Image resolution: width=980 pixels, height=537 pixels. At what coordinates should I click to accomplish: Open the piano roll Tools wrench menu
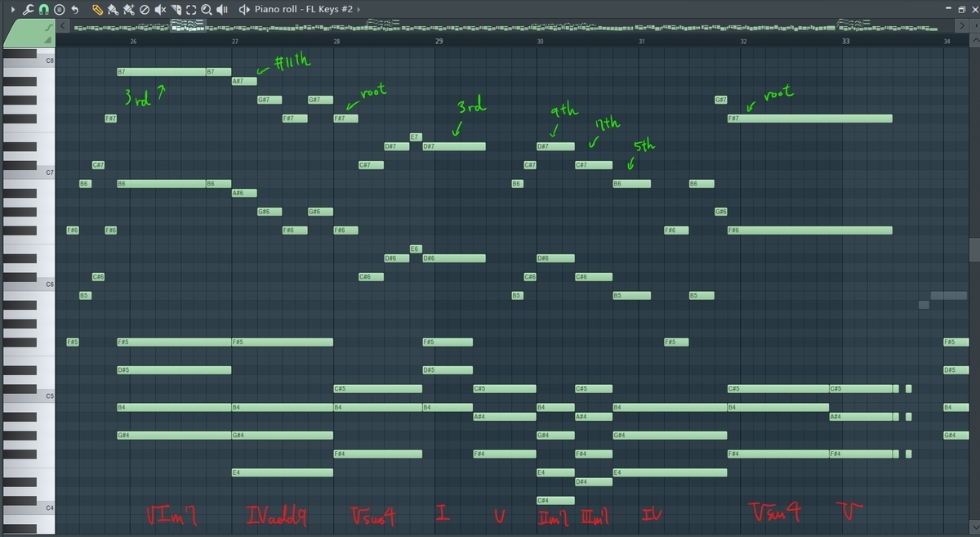click(x=27, y=10)
